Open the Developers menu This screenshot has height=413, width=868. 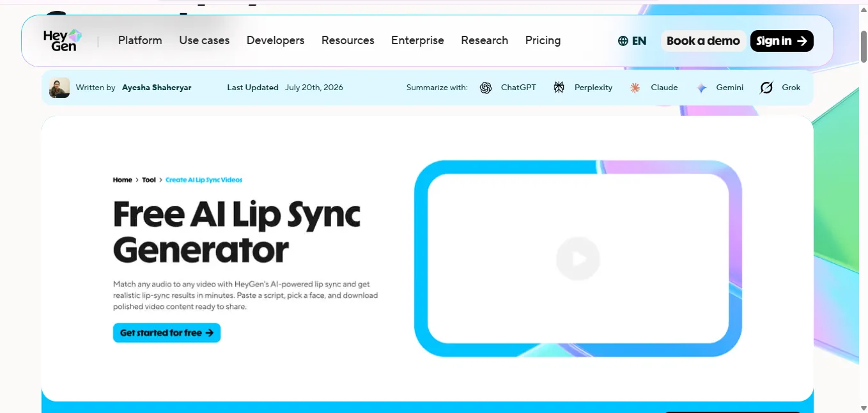tap(275, 40)
